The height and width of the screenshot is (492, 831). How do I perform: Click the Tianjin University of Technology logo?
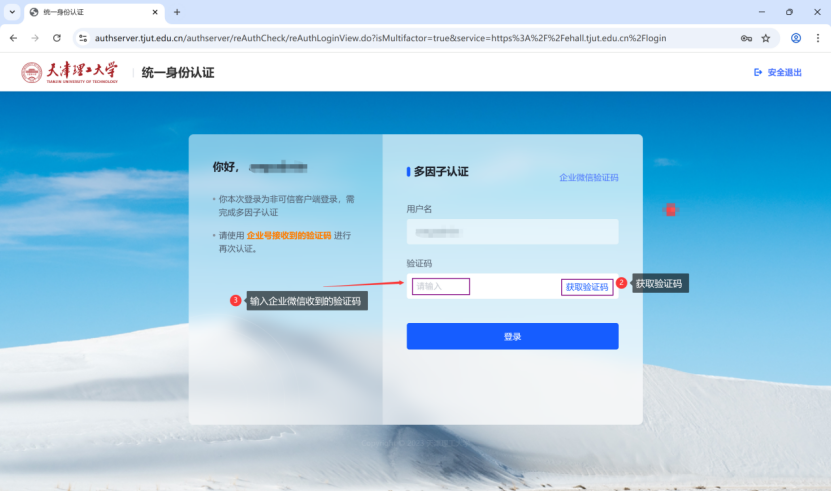tap(70, 72)
